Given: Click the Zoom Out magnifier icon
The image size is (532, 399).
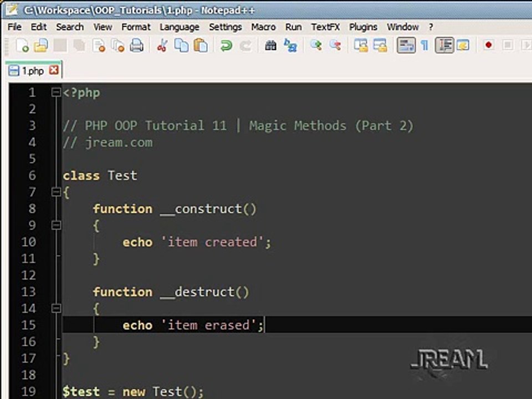Looking at the screenshot, I should pos(335,45).
